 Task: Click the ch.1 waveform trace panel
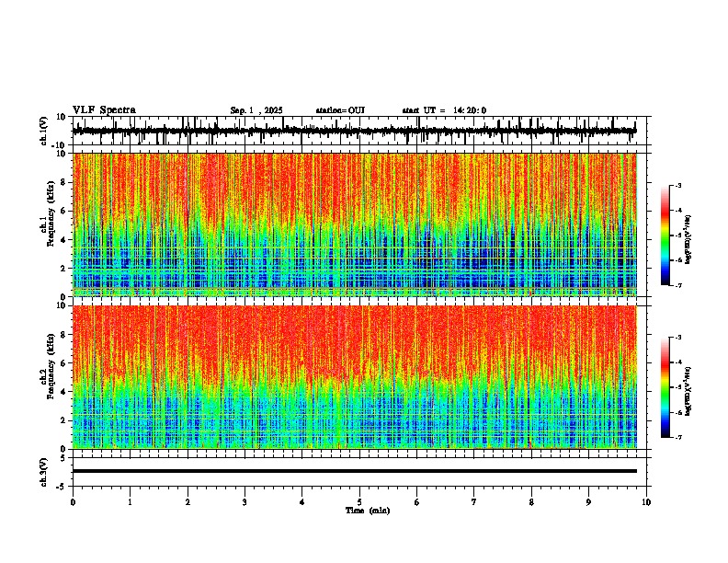(361, 131)
